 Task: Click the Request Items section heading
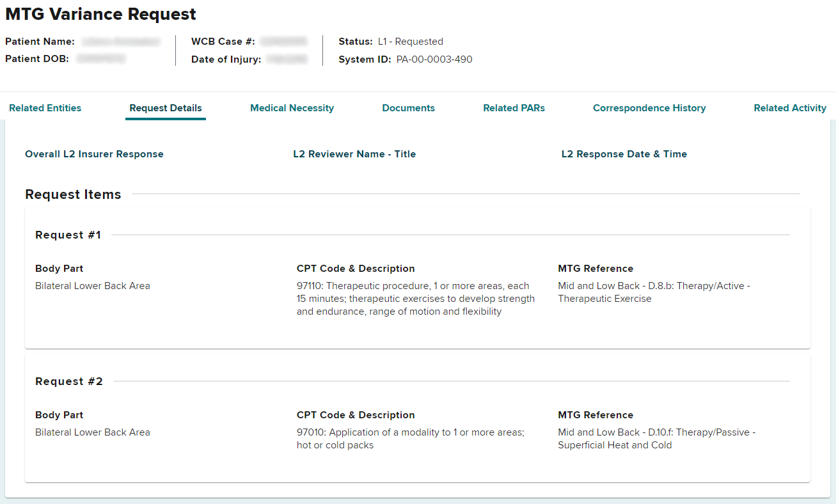(73, 194)
